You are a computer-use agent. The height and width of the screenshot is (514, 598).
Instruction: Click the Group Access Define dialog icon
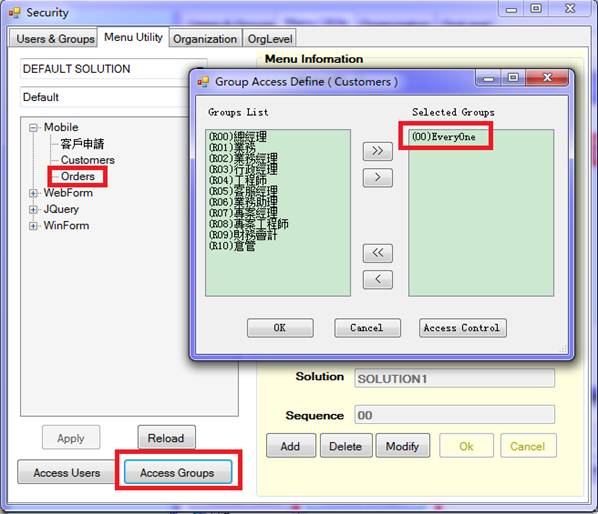pyautogui.click(x=203, y=82)
